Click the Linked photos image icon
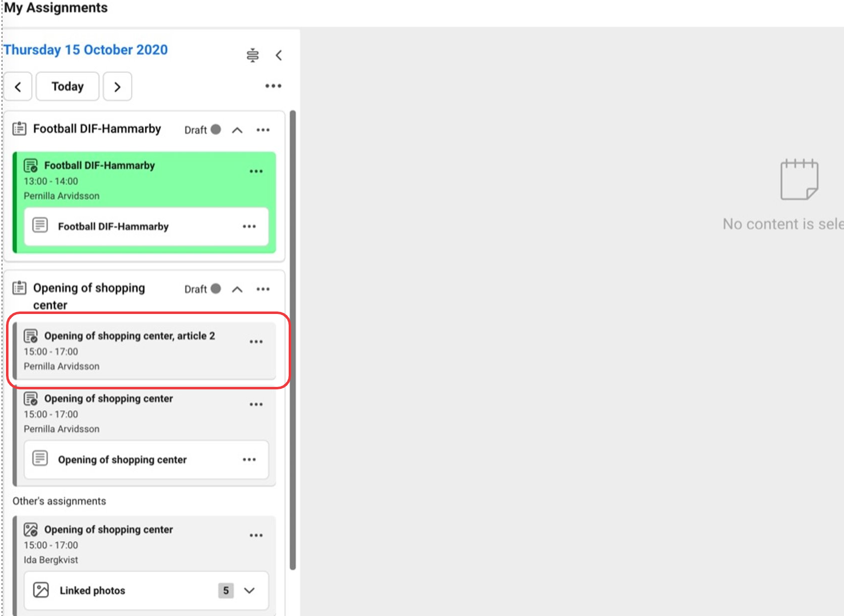Image resolution: width=844 pixels, height=616 pixels. coord(41,590)
